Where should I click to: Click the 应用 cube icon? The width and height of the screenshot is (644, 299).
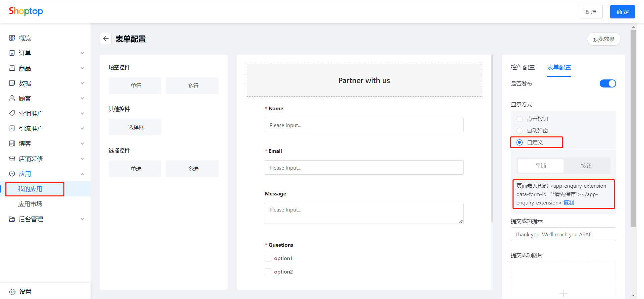[12, 174]
